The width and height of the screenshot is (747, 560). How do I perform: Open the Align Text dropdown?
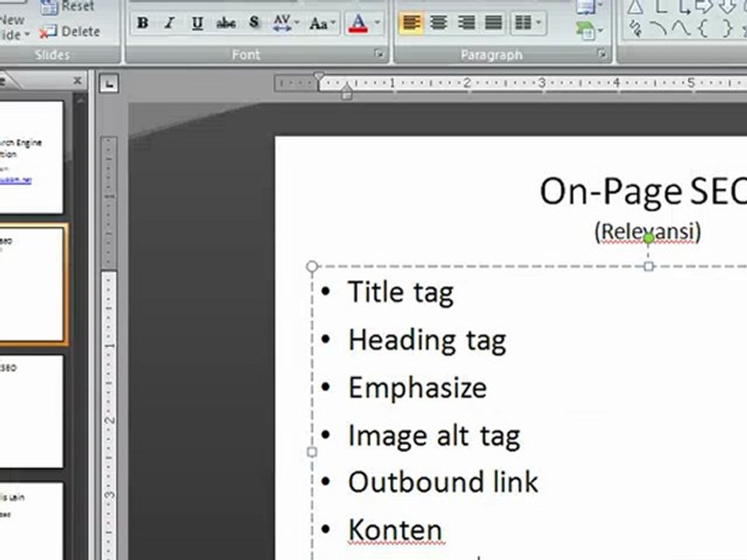coord(590,7)
